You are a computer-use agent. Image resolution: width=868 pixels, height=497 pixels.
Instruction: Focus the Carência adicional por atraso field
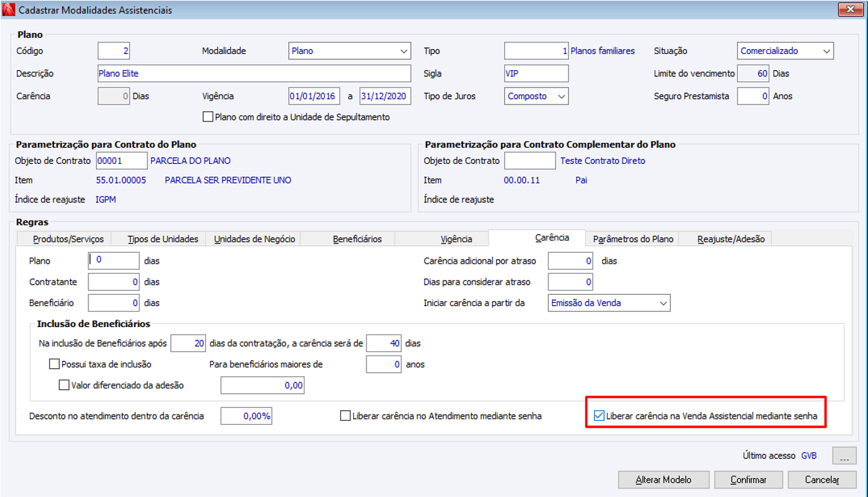571,260
